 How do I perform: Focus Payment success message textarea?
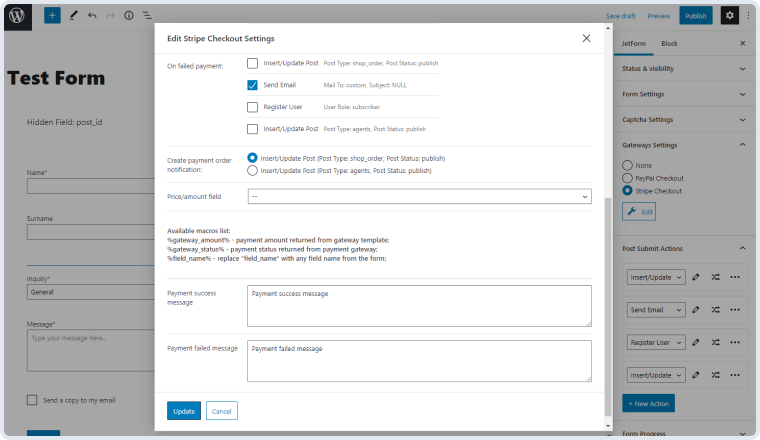(x=419, y=306)
